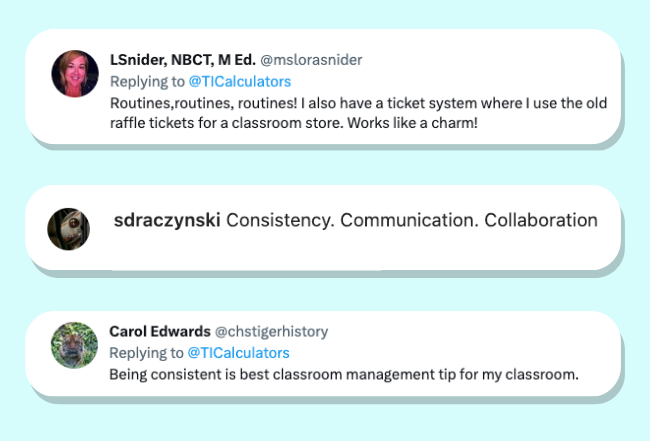Click sdraczynski's dark profile avatar
Image resolution: width=650 pixels, height=441 pixels.
click(x=69, y=229)
